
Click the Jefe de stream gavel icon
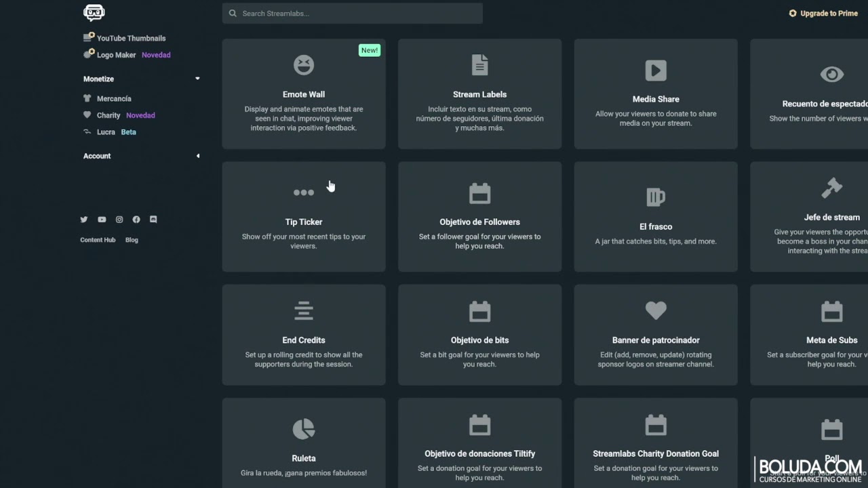point(832,188)
